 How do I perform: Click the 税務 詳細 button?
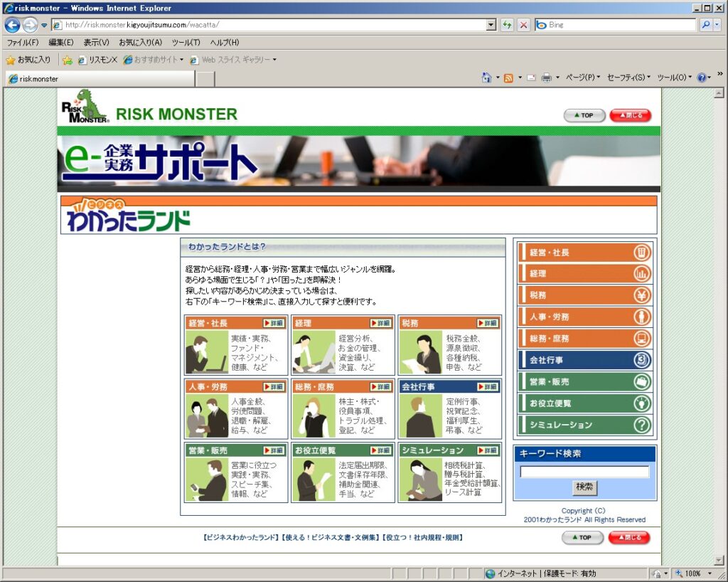click(x=488, y=323)
